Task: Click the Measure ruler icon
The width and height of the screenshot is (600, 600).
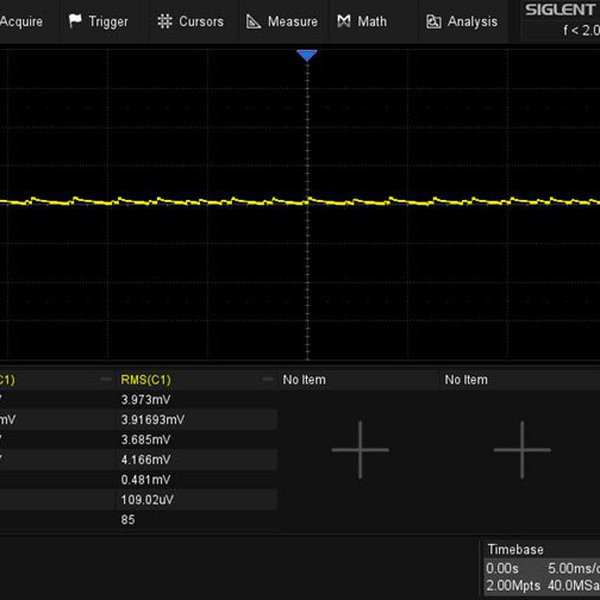Action: click(253, 21)
